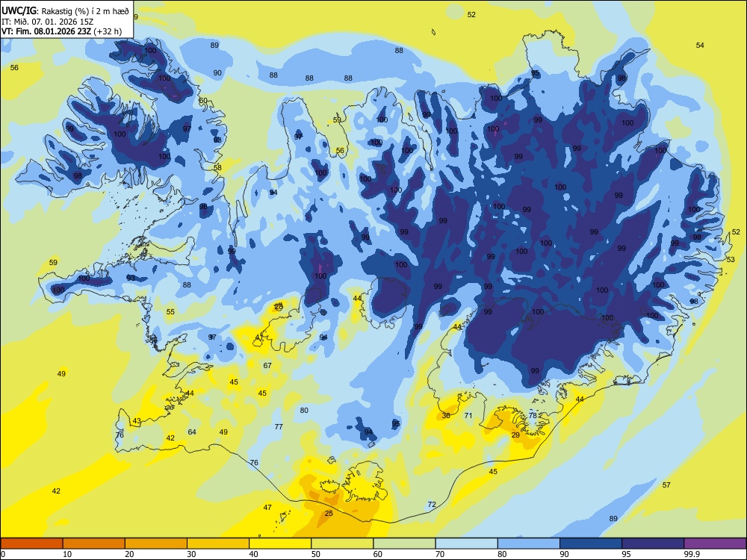Click the 60–70 pale green legend swatch

click(x=404, y=544)
